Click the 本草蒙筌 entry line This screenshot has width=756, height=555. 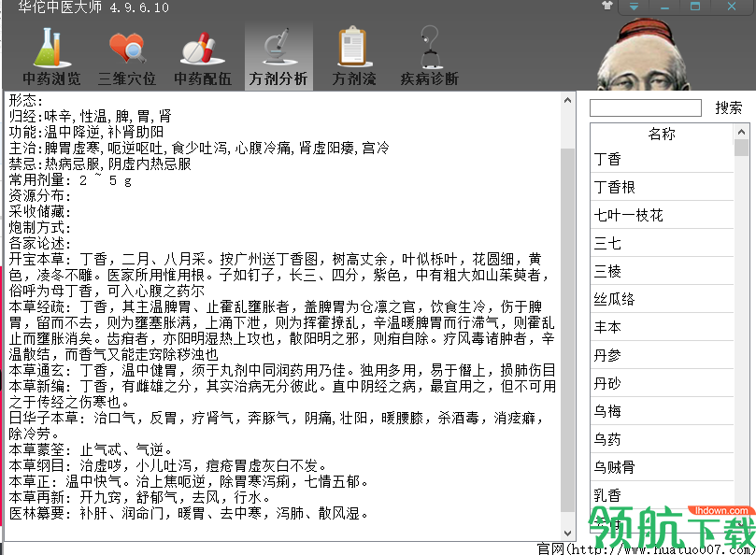91,449
